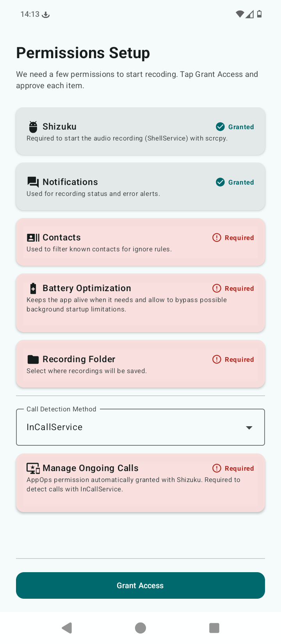Screen dimensions: 281x644
Task: Tap the Contacts Required warning icon
Action: (217, 238)
